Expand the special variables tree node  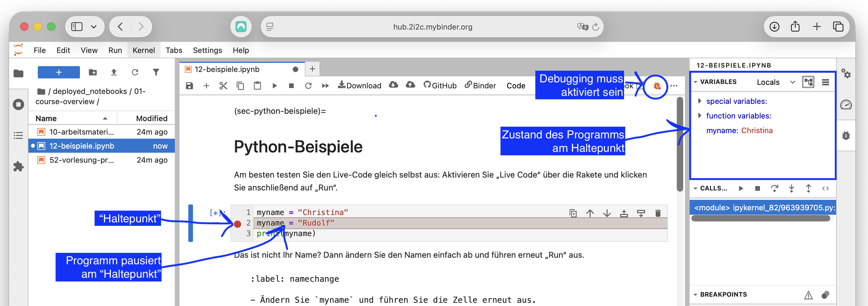click(x=700, y=101)
